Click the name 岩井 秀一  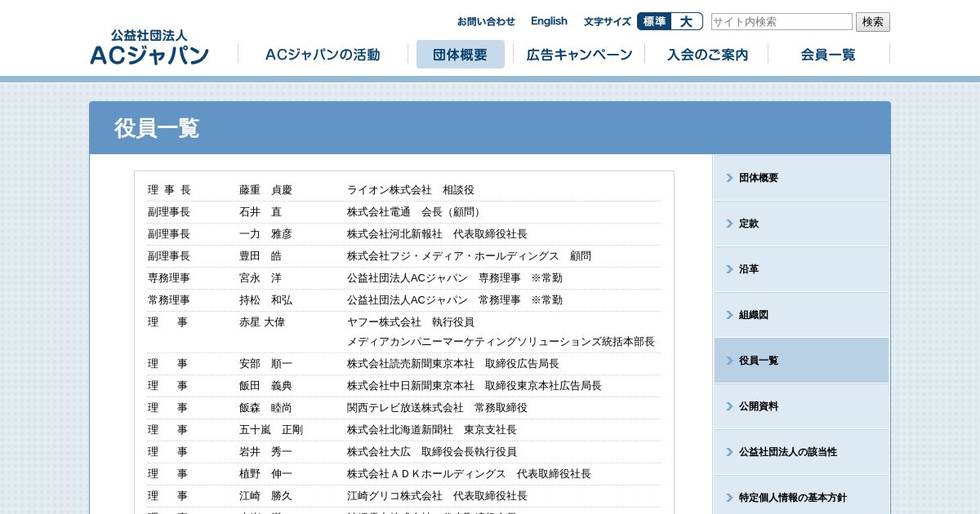coord(265,452)
